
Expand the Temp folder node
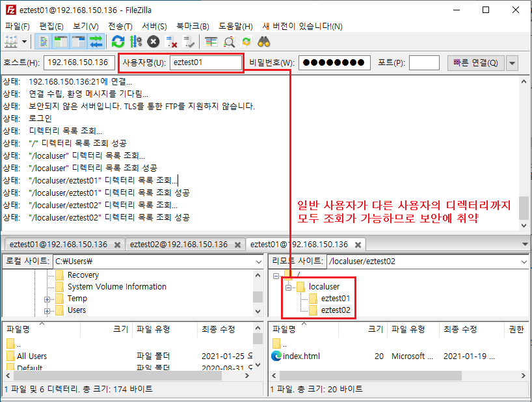(x=47, y=299)
